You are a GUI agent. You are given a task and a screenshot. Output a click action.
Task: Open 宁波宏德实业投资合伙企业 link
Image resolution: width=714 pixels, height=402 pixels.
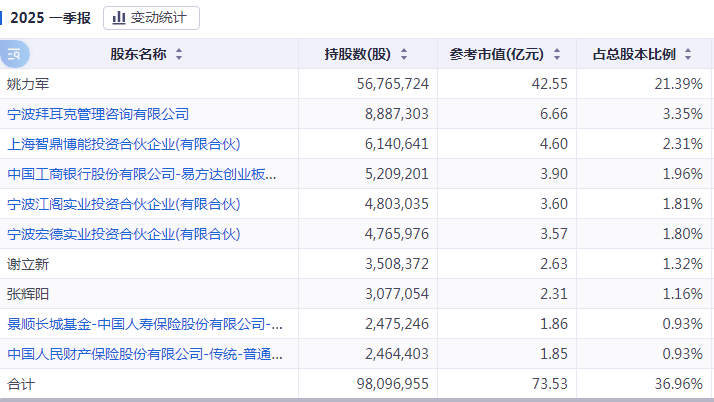coord(123,234)
